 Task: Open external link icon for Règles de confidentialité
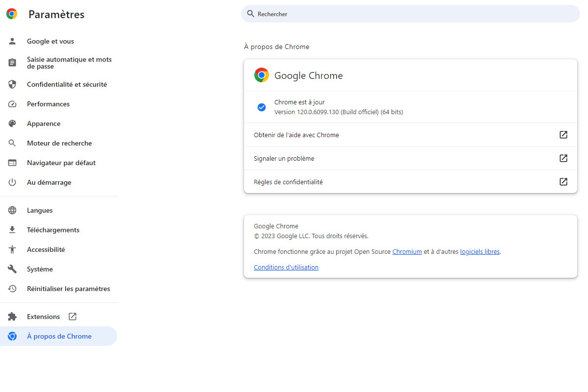point(563,182)
